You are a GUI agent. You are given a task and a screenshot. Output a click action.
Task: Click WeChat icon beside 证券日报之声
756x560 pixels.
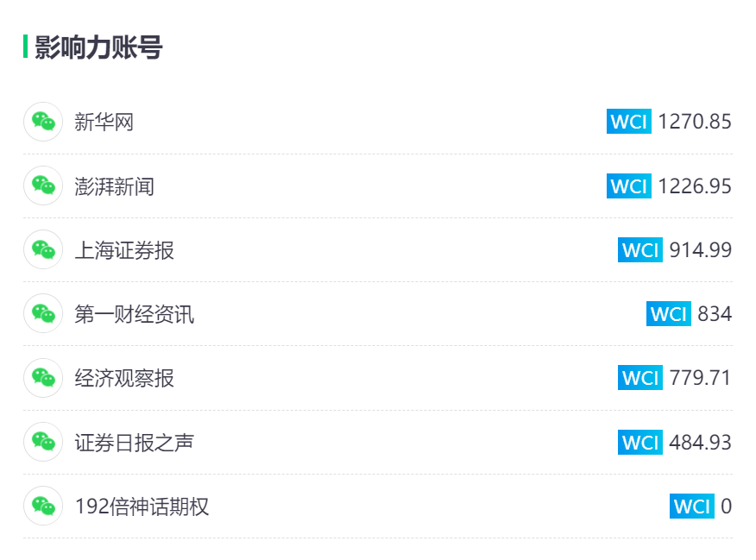[43, 442]
